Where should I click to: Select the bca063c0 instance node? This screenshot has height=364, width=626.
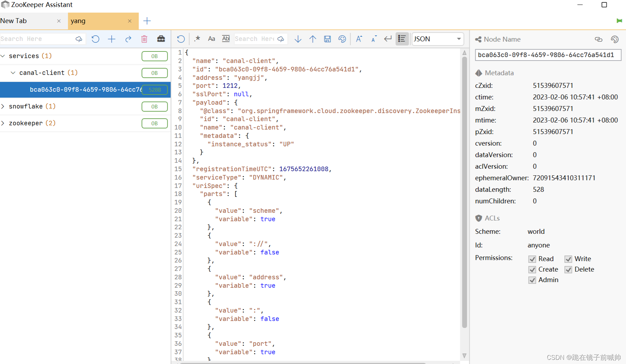pyautogui.click(x=85, y=90)
